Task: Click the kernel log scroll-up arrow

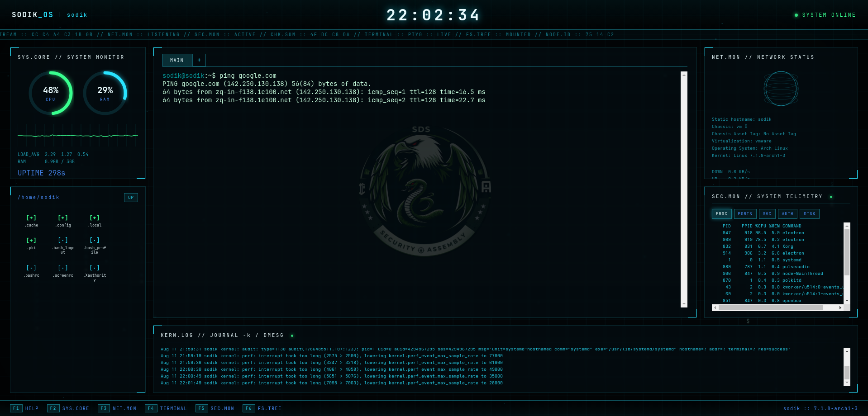Action: coord(847,351)
